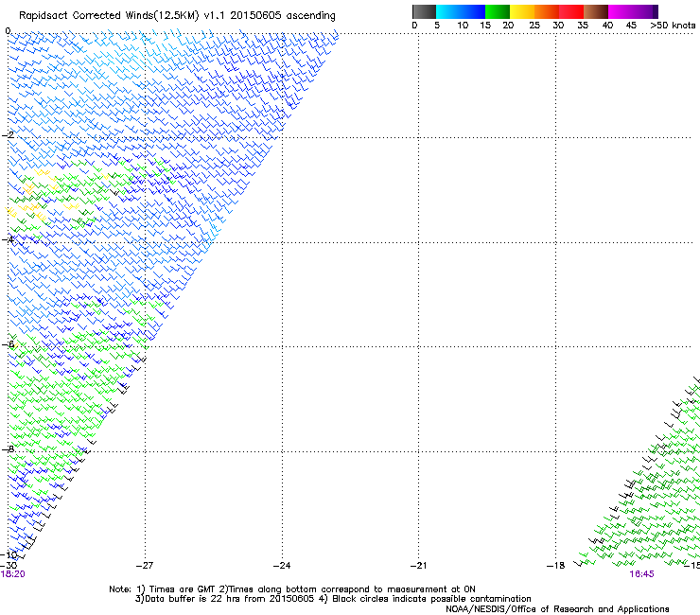This screenshot has width=700, height=615.
Task: Click the 'NOAA/NESDIS/Office of Research and Applications' credit
Action: (557, 609)
